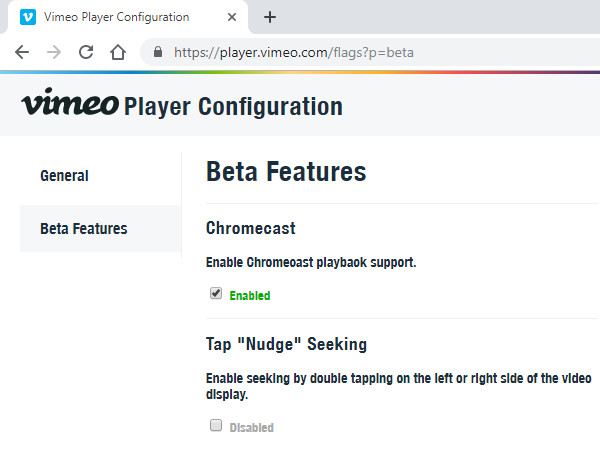Click the browser back arrow
This screenshot has width=600, height=450.
point(22,52)
